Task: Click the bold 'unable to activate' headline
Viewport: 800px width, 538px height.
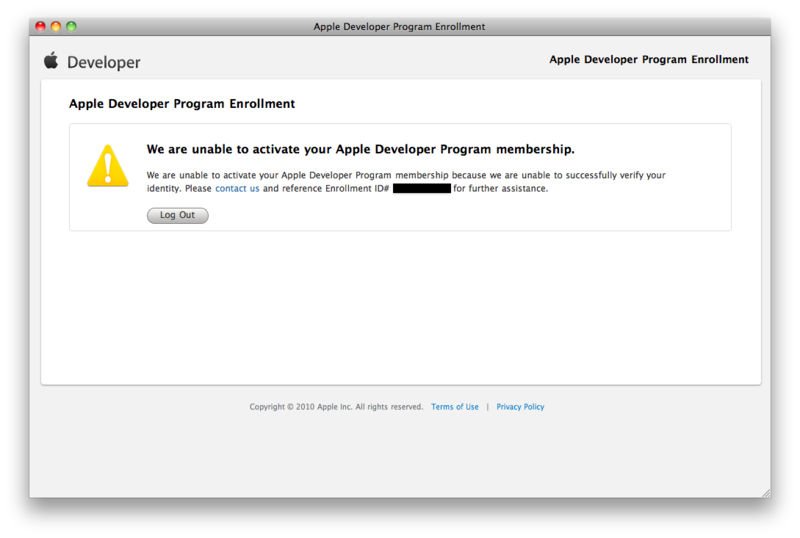Action: 360,150
